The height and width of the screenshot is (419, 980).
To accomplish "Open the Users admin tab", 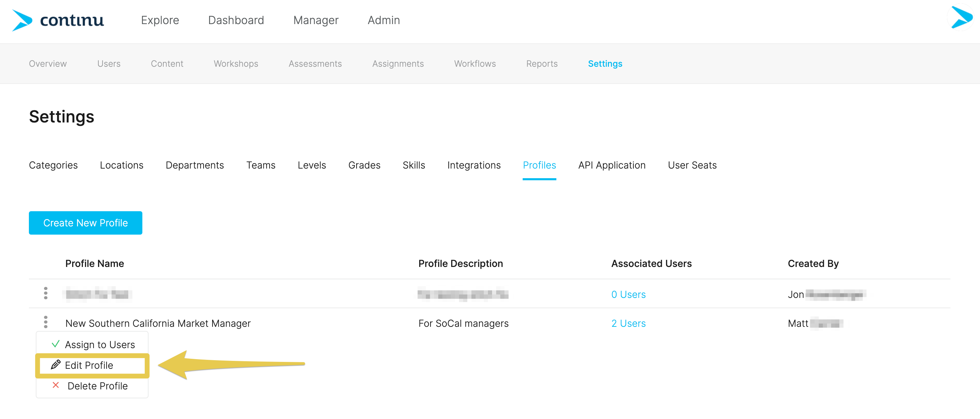I will point(109,64).
